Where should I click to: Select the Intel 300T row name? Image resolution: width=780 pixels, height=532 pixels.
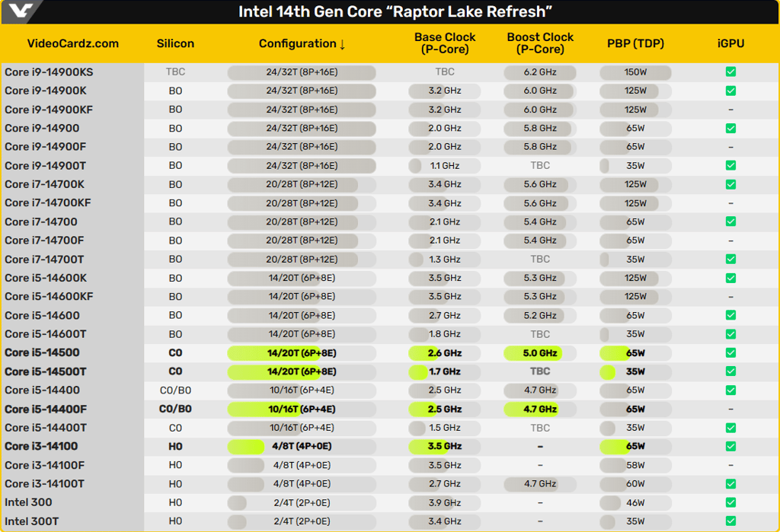(x=31, y=521)
